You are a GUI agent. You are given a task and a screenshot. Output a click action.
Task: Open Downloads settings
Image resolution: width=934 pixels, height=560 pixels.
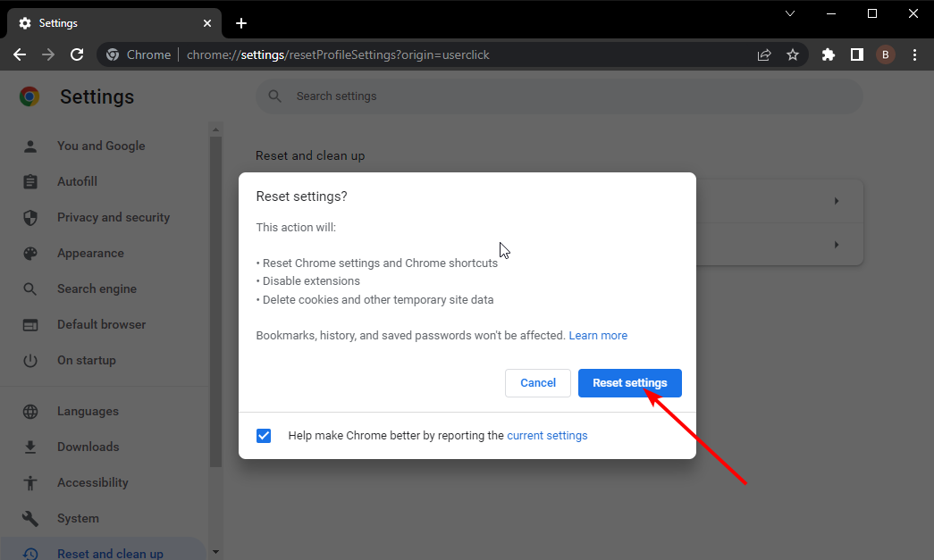click(88, 447)
